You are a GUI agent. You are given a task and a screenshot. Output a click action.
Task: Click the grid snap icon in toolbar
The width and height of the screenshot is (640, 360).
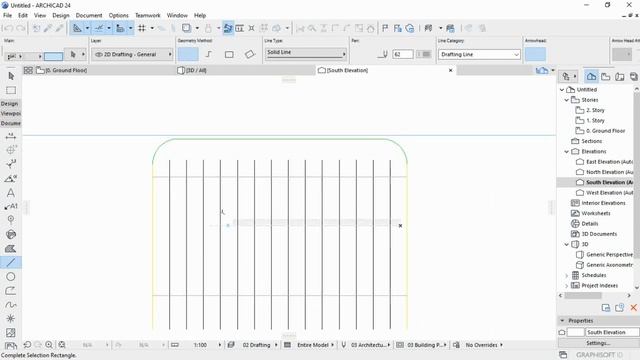pyautogui.click(x=142, y=28)
